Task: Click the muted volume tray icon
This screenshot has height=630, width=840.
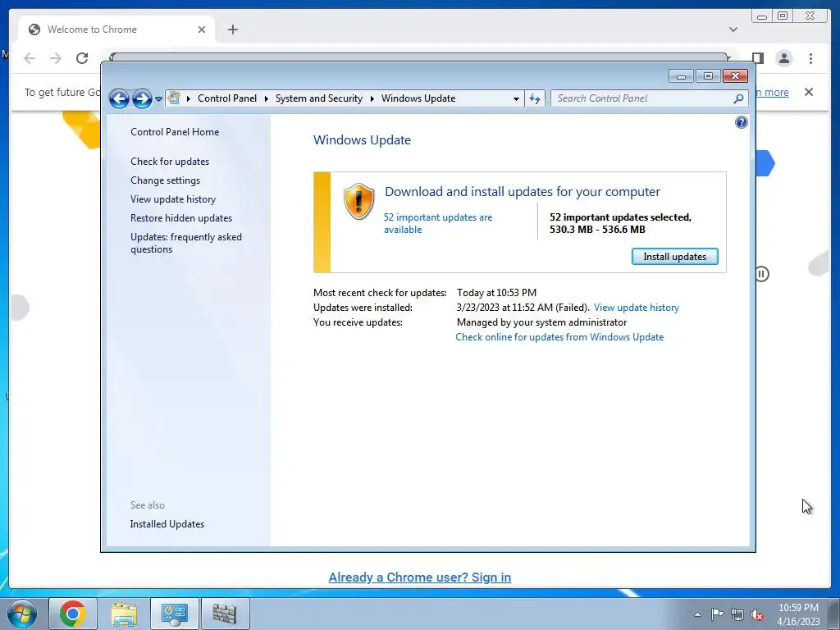Action: pyautogui.click(x=757, y=614)
